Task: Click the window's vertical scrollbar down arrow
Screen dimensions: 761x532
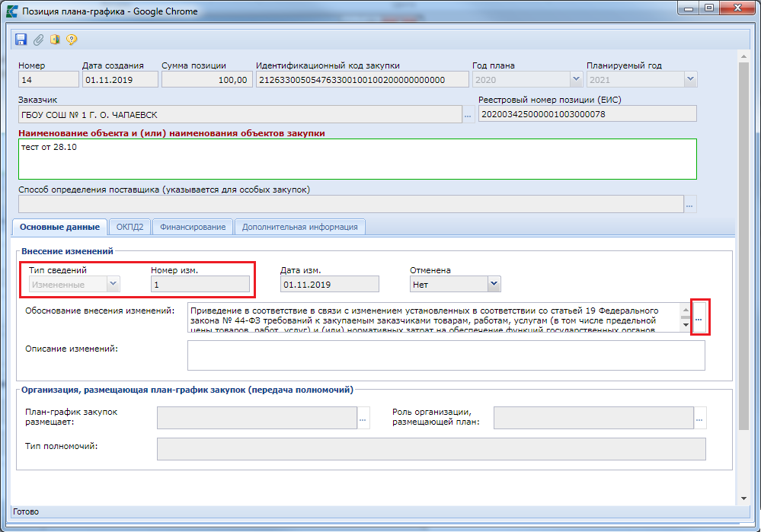Action: tap(743, 499)
